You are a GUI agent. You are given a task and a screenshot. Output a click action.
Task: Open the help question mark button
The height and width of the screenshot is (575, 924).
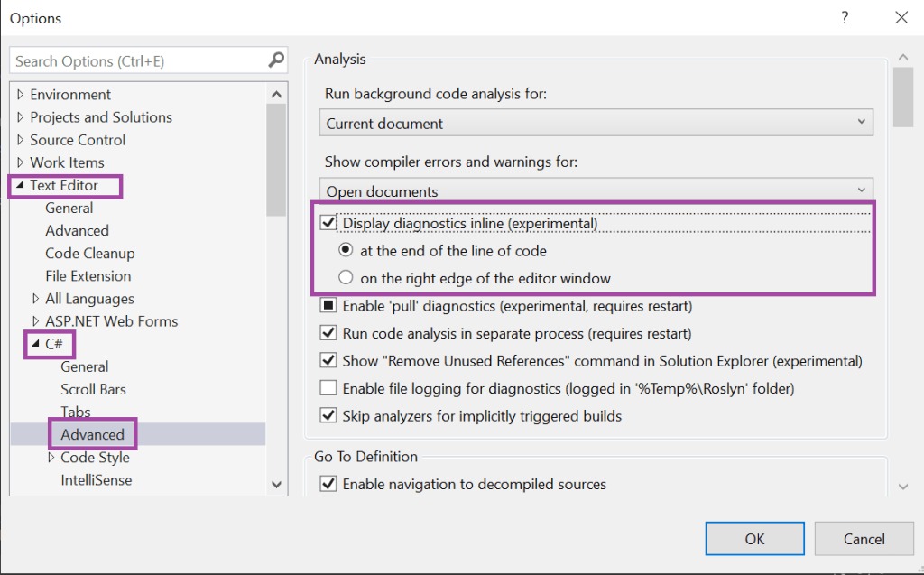(x=845, y=18)
